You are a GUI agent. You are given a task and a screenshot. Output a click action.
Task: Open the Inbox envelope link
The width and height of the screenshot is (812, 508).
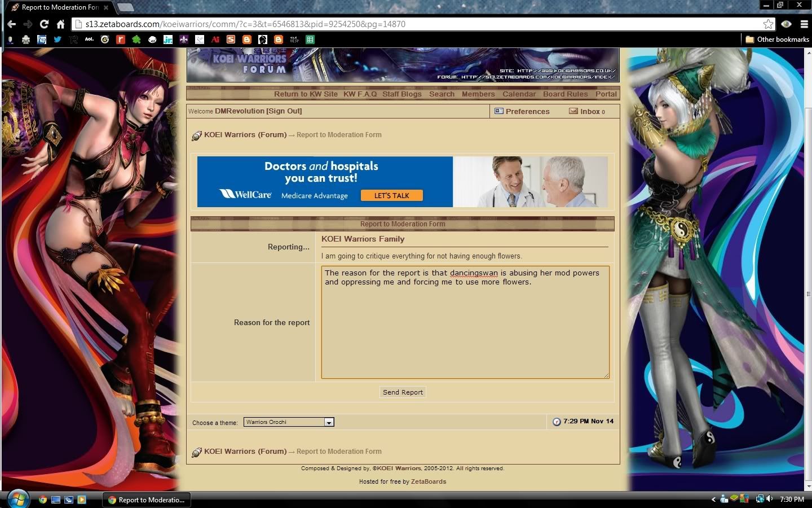pyautogui.click(x=586, y=111)
